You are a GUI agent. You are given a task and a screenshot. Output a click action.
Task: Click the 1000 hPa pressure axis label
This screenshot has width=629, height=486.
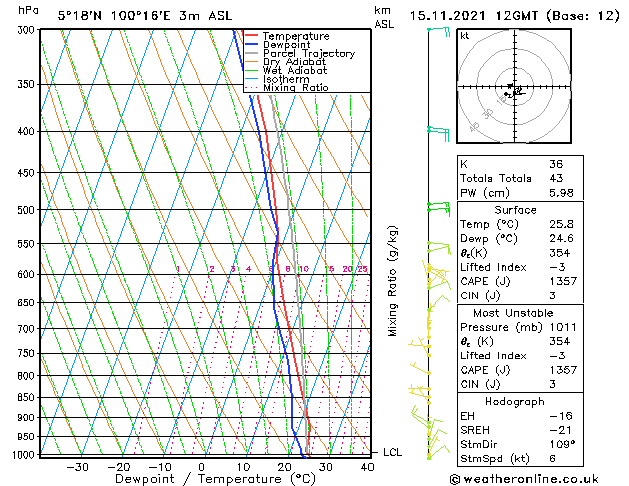coord(24,455)
